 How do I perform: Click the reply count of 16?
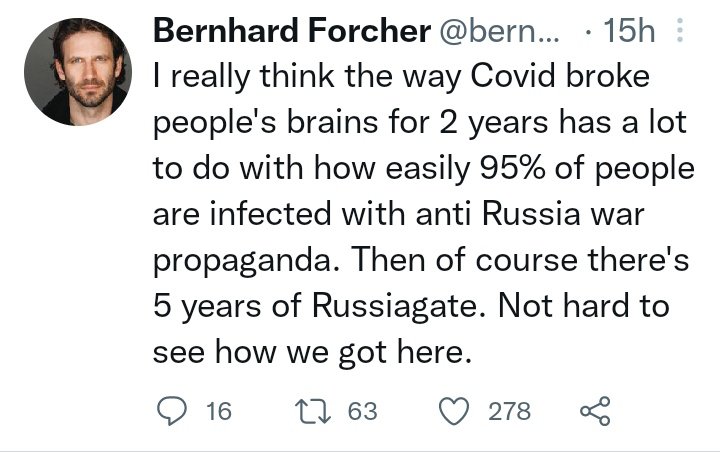pos(218,411)
